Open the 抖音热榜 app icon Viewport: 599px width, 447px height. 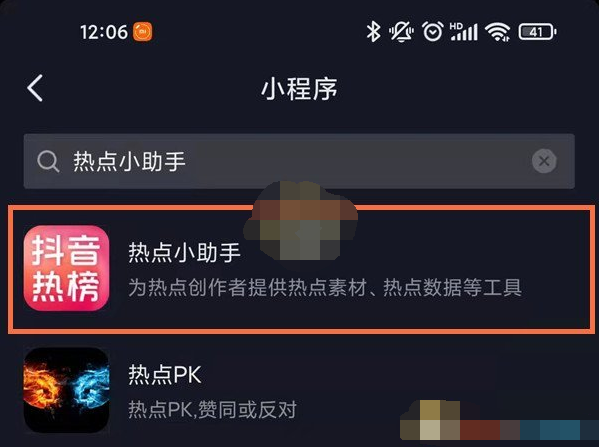[66, 268]
